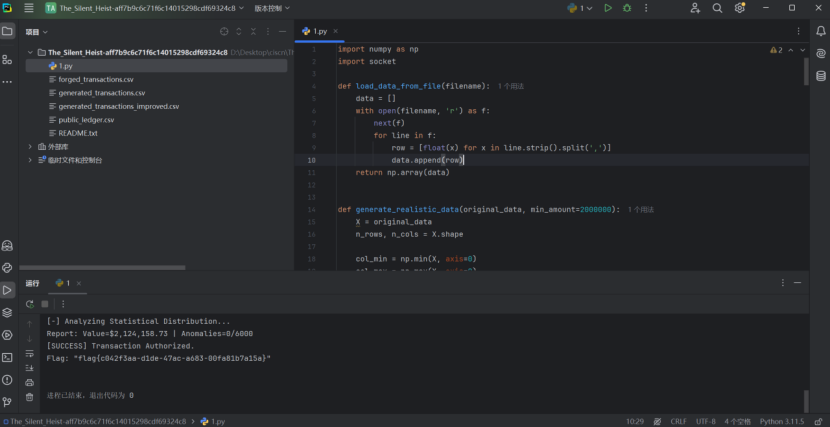Collapse The_Silent_Heist project root folder
The height and width of the screenshot is (427, 830).
coord(30,52)
